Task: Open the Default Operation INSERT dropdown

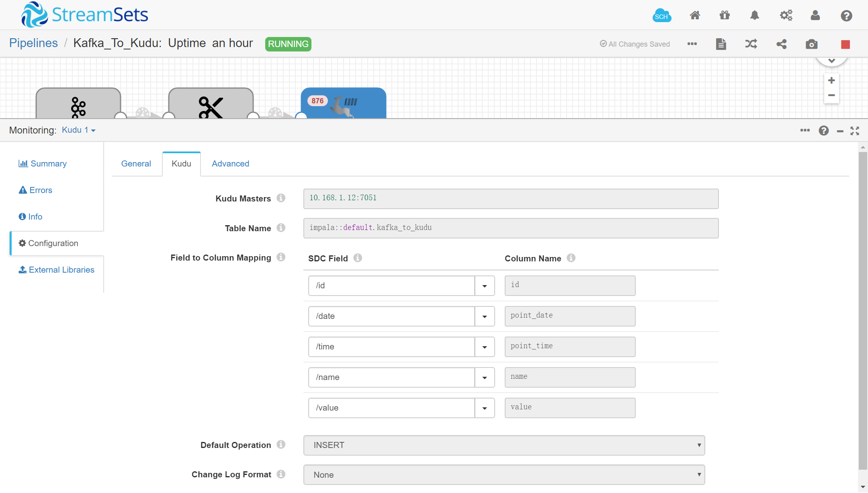Action: 504,445
